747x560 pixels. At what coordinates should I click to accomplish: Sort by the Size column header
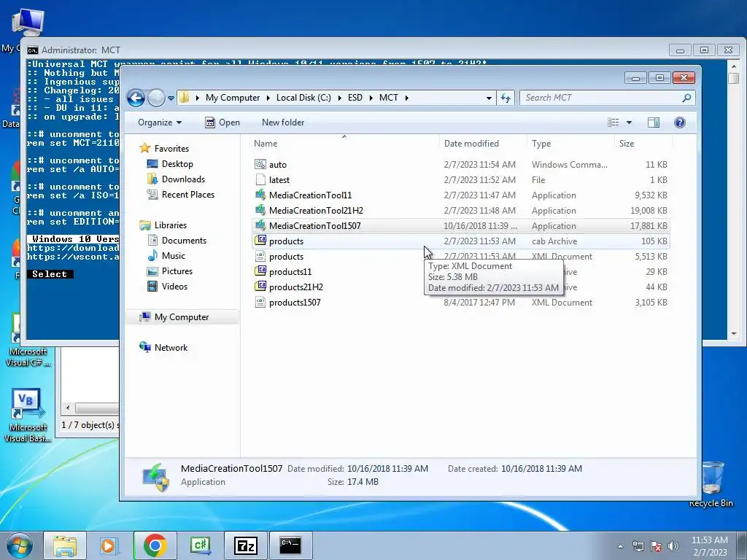pos(627,144)
